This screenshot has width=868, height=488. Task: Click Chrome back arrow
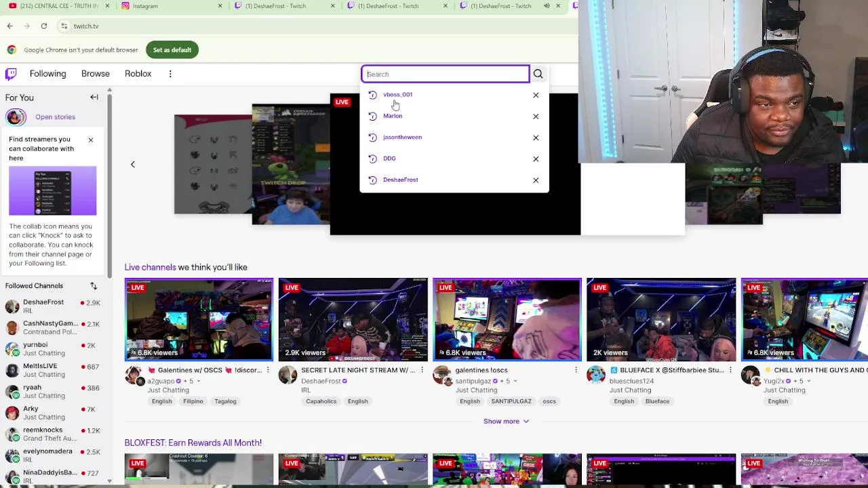click(x=9, y=26)
